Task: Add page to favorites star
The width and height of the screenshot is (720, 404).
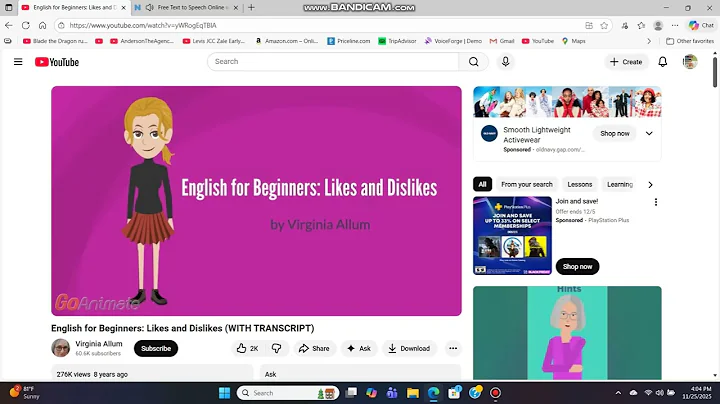Action: 604,25
